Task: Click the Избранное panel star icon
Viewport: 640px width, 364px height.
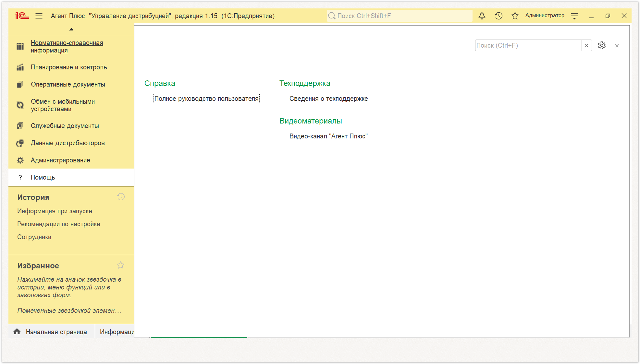Action: 121,265
